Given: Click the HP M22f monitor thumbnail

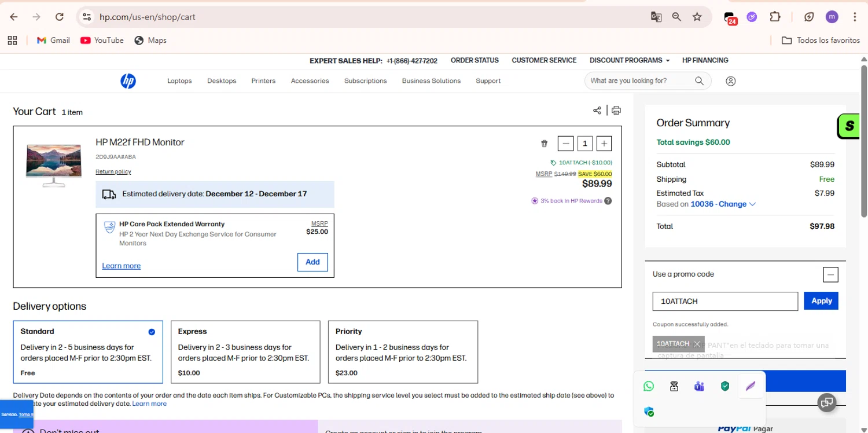Looking at the screenshot, I should [54, 165].
